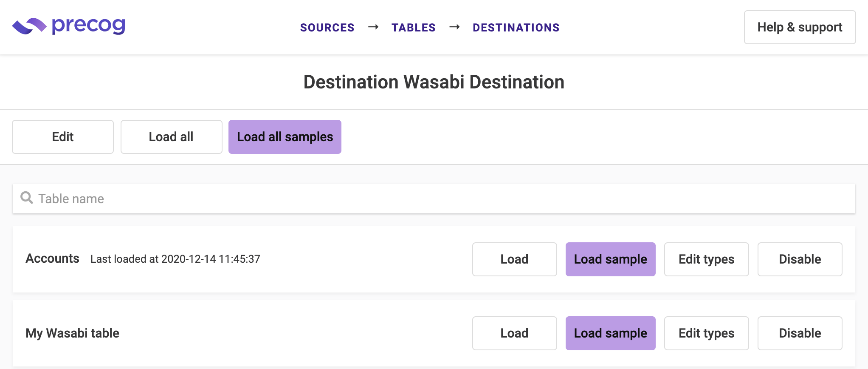Click the search magnifier icon
Viewport: 868px width, 369px height.
tap(27, 198)
